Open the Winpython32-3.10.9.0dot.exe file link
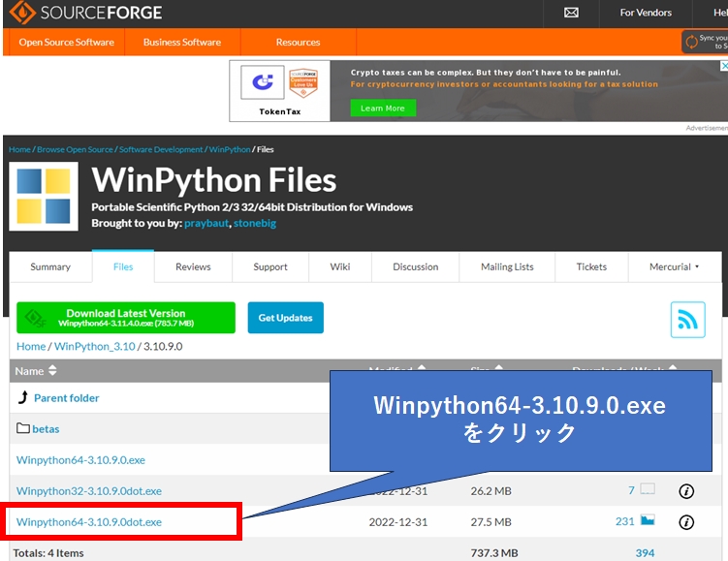This screenshot has width=728, height=561. point(89,491)
